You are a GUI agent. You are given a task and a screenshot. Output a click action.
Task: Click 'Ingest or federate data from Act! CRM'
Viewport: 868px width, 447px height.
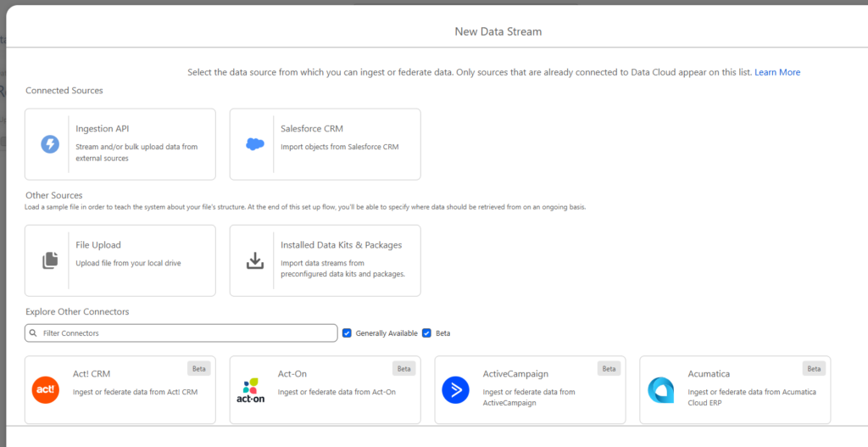[x=135, y=392]
